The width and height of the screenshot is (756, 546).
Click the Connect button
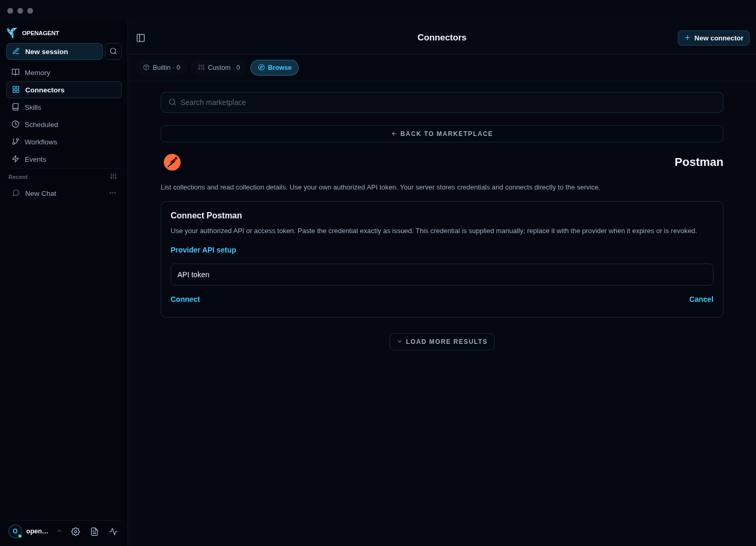click(185, 299)
